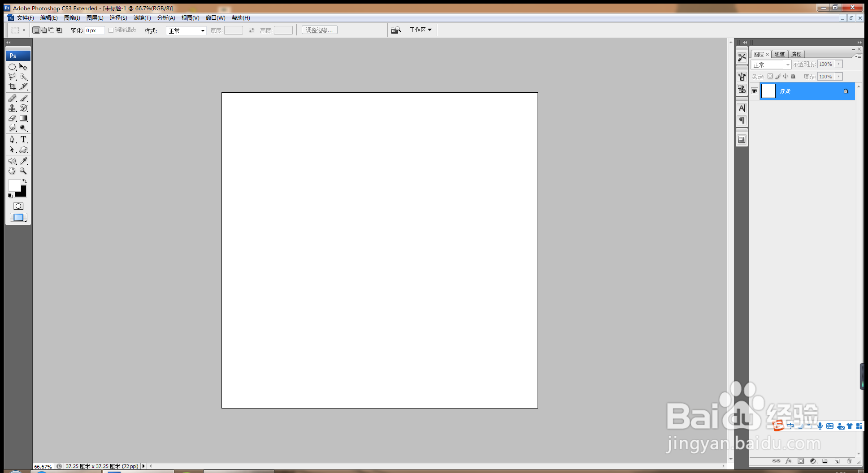The height and width of the screenshot is (473, 868).
Task: Open the Tool Presets panel icon
Action: tap(742, 57)
